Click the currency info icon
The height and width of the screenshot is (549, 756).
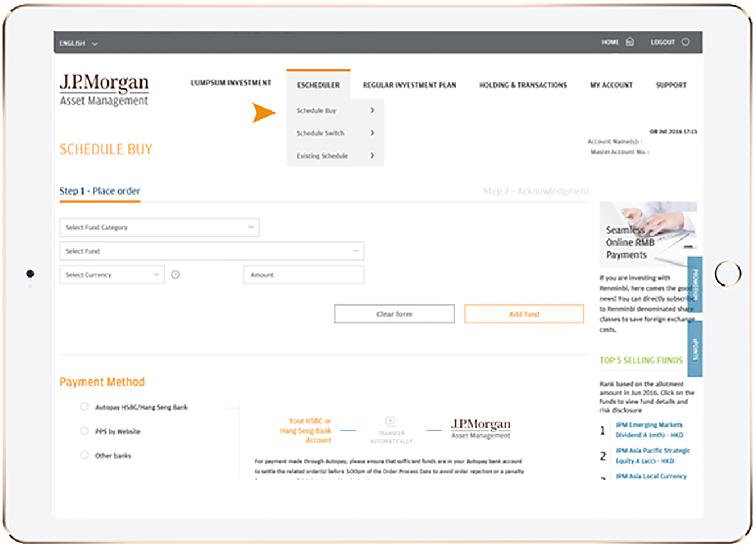[176, 275]
